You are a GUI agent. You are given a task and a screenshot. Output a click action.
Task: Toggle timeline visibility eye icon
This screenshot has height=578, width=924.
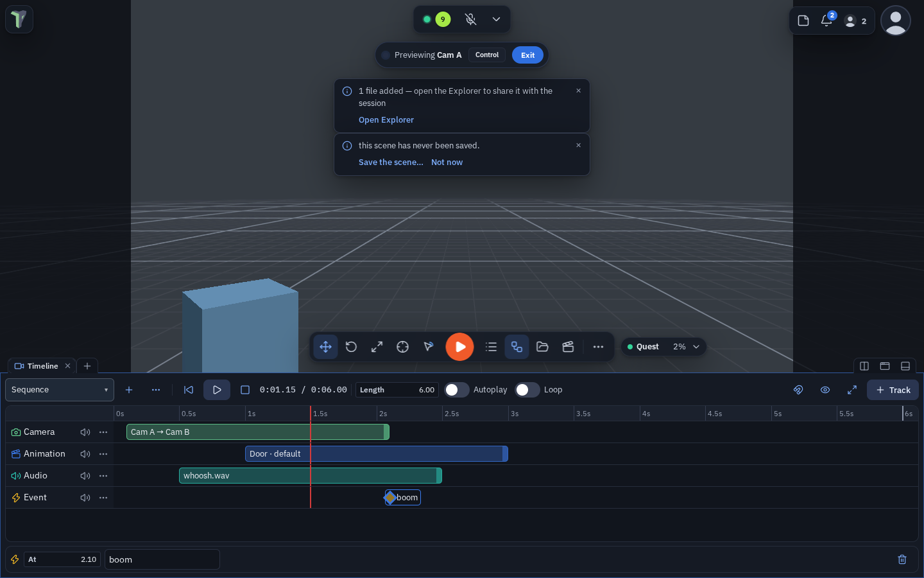(x=825, y=390)
